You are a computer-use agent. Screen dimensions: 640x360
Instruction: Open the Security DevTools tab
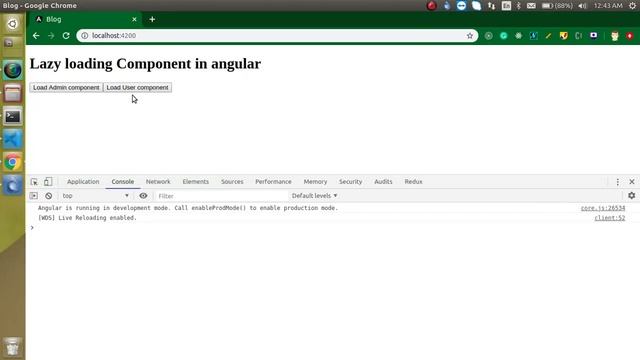[x=350, y=182]
